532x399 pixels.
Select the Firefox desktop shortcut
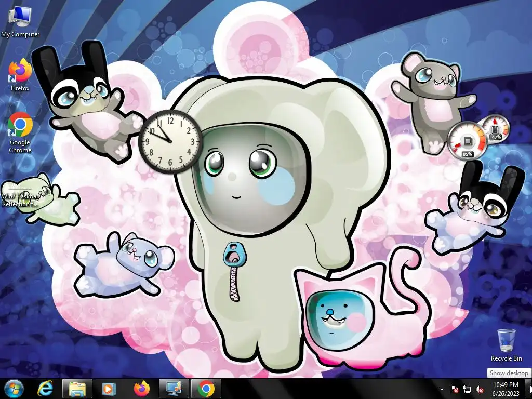20,75
